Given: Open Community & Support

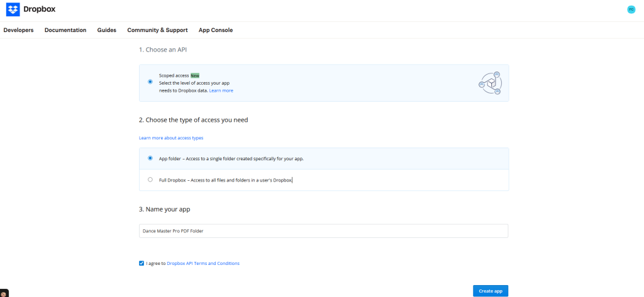Looking at the screenshot, I should (x=157, y=30).
